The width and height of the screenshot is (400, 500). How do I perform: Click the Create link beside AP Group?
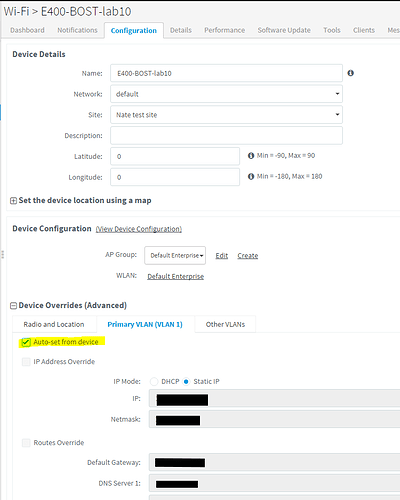[248, 256]
